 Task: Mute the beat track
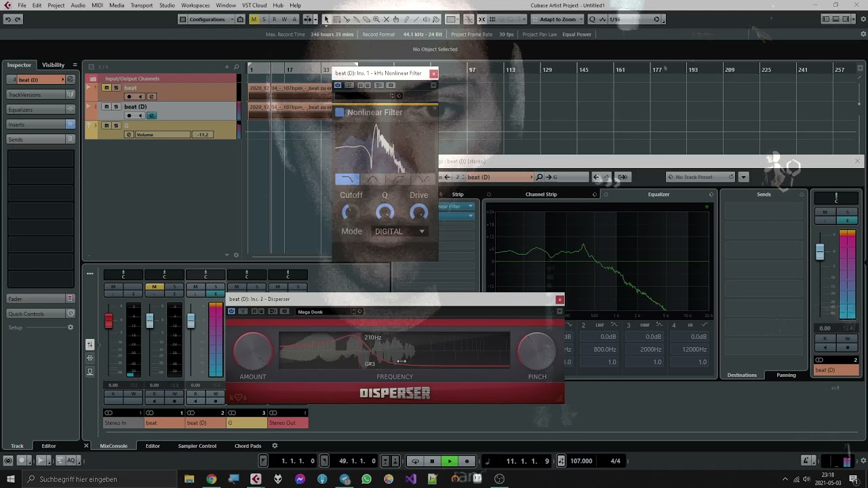pyautogui.click(x=106, y=88)
